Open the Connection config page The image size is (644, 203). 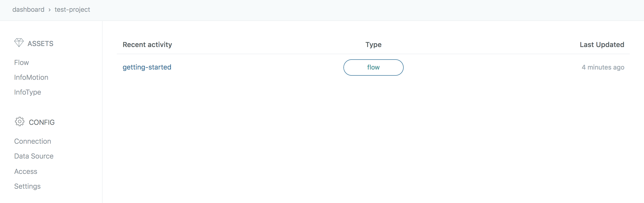33,141
